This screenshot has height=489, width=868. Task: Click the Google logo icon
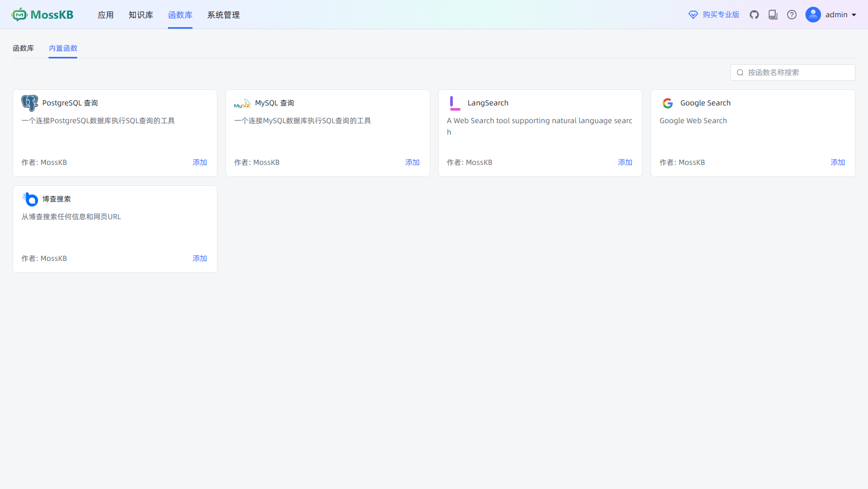668,103
